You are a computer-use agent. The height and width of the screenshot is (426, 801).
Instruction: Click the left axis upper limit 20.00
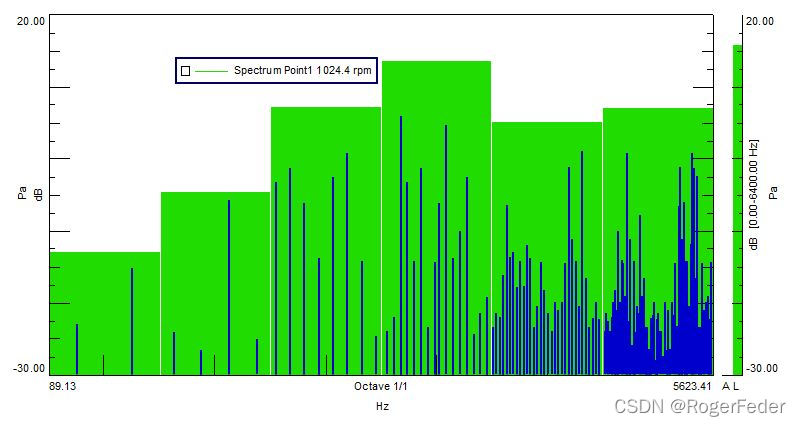click(31, 21)
